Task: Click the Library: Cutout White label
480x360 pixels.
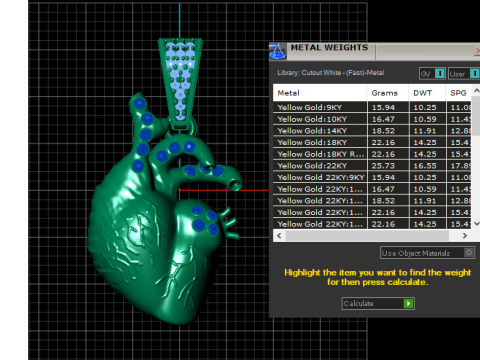Action: [x=331, y=73]
